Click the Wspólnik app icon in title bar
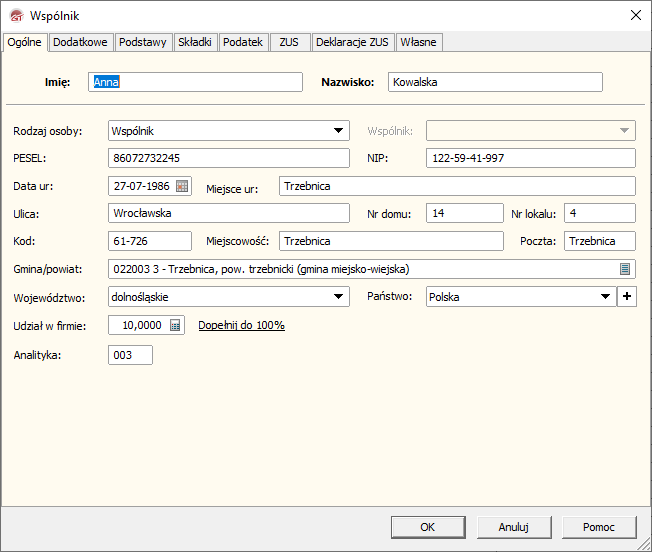The width and height of the screenshot is (652, 552). (17, 16)
